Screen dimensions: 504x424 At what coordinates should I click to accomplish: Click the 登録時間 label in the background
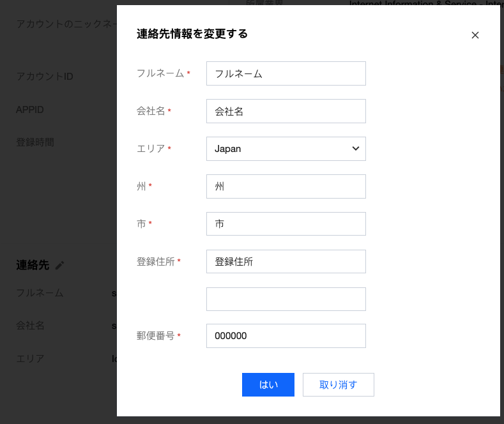35,142
